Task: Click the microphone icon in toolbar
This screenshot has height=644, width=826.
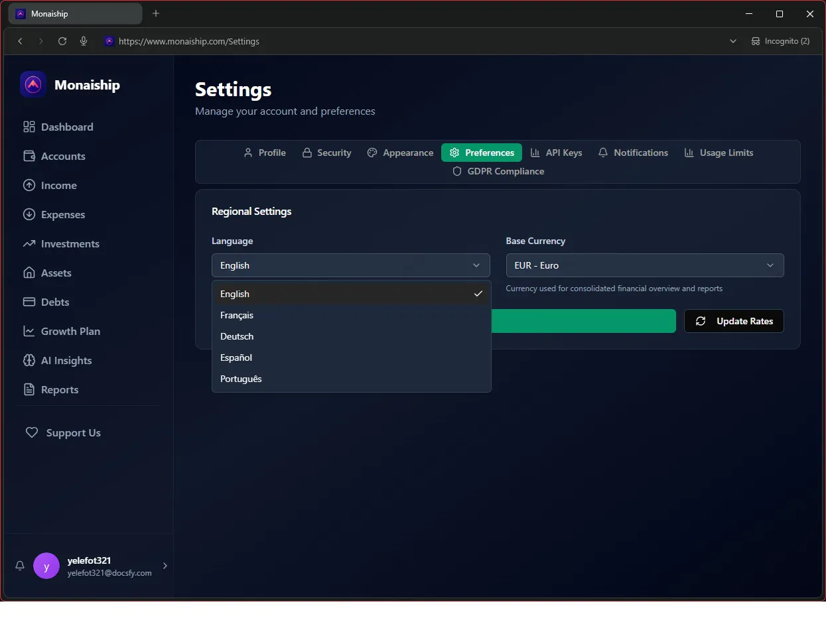Action: click(x=84, y=41)
